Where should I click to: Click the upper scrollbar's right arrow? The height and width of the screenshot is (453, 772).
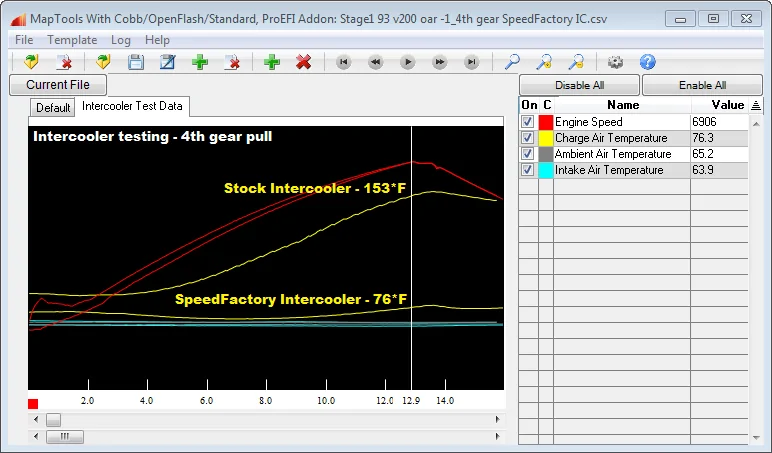pyautogui.click(x=497, y=420)
